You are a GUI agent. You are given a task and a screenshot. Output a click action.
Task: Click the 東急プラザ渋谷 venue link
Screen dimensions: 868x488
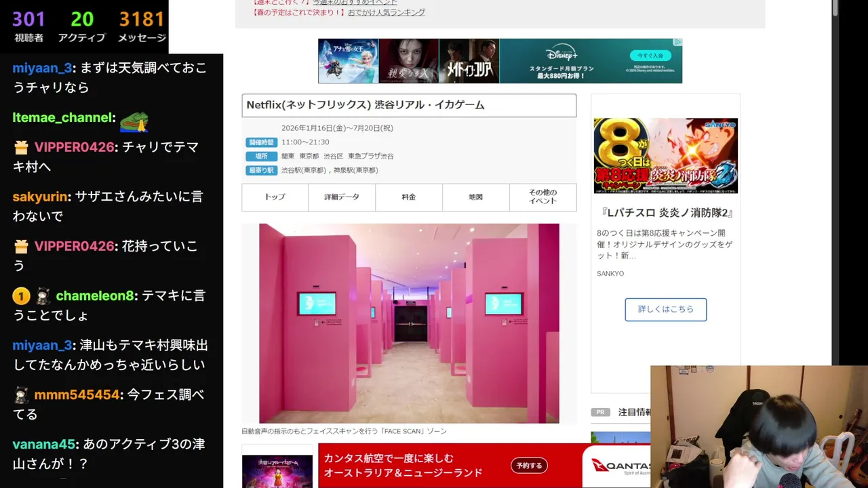[370, 157]
